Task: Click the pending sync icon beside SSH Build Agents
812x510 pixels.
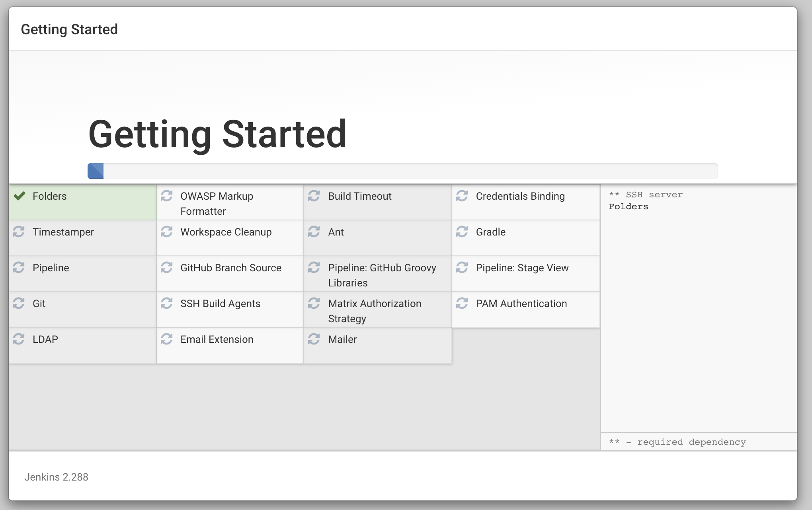Action: click(166, 303)
